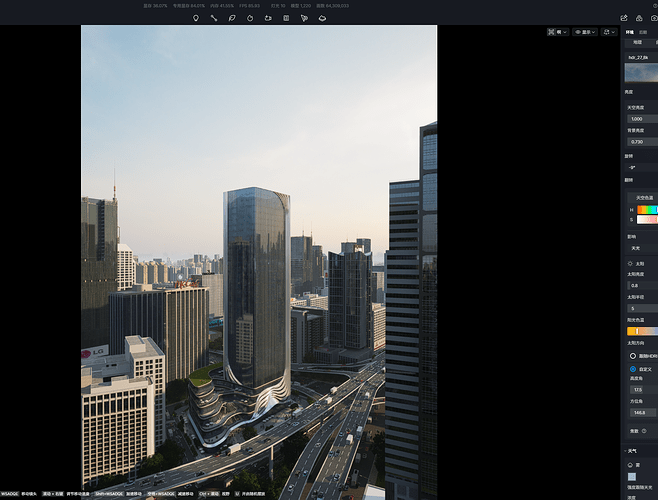The image size is (658, 500).
Task: Open the camera mode dropdown above viewport
Action: [609, 32]
